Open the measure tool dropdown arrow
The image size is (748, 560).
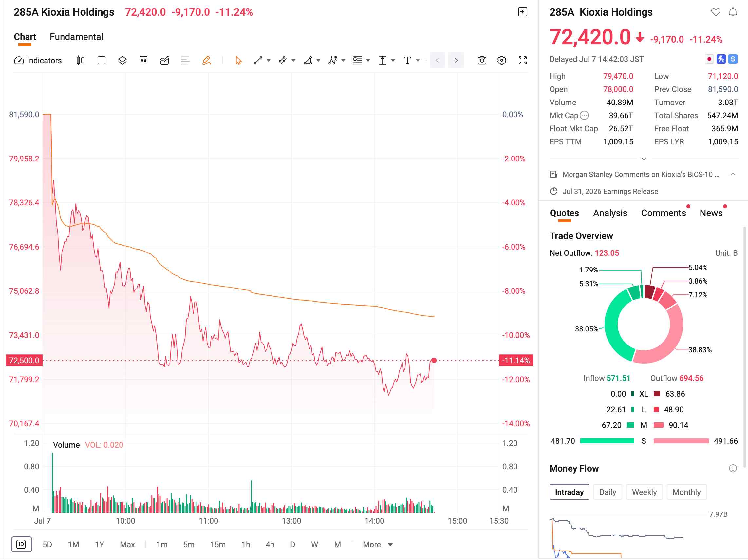click(393, 61)
